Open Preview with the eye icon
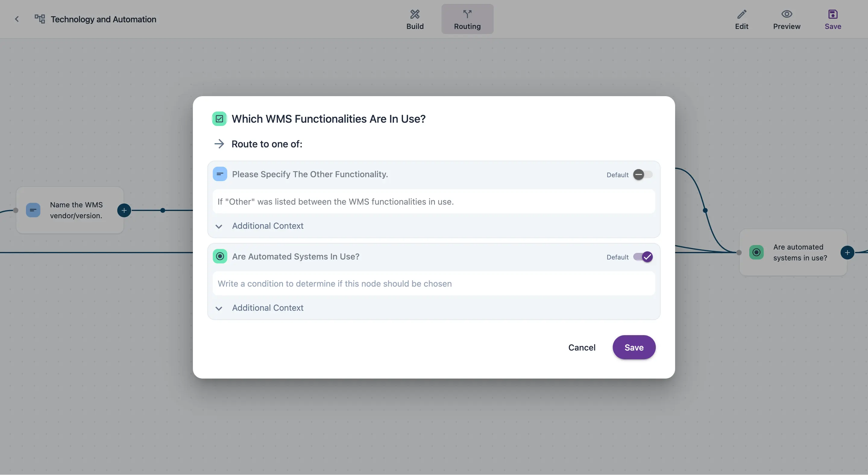This screenshot has height=475, width=868. click(786, 14)
